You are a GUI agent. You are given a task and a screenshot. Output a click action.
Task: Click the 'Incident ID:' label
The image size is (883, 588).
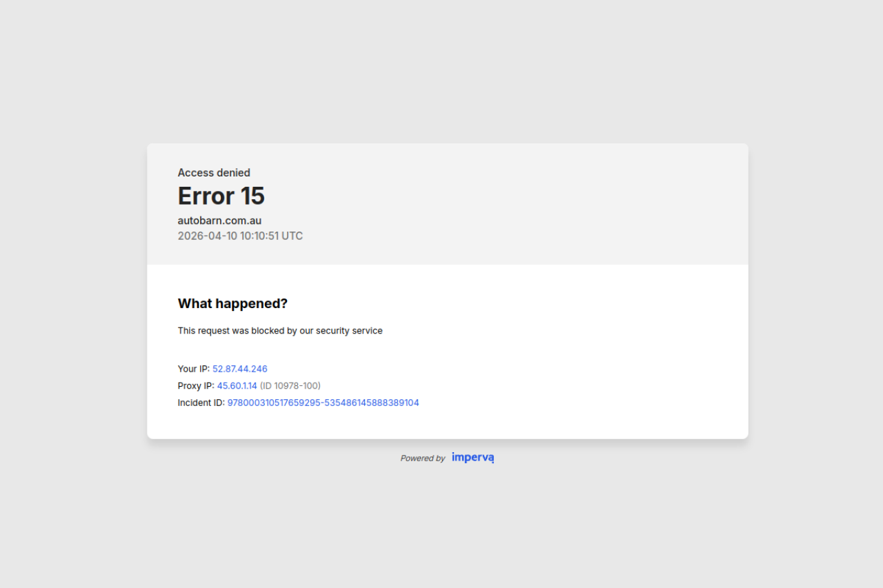[x=201, y=403]
